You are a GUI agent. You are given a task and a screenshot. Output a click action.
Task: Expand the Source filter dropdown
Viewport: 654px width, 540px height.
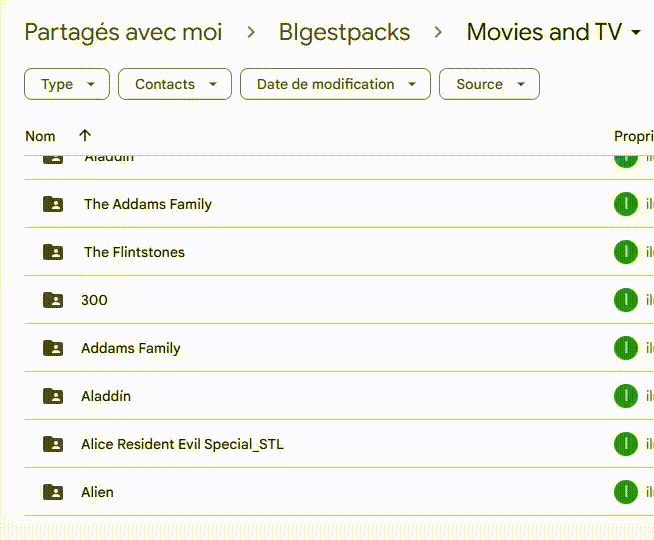[489, 84]
